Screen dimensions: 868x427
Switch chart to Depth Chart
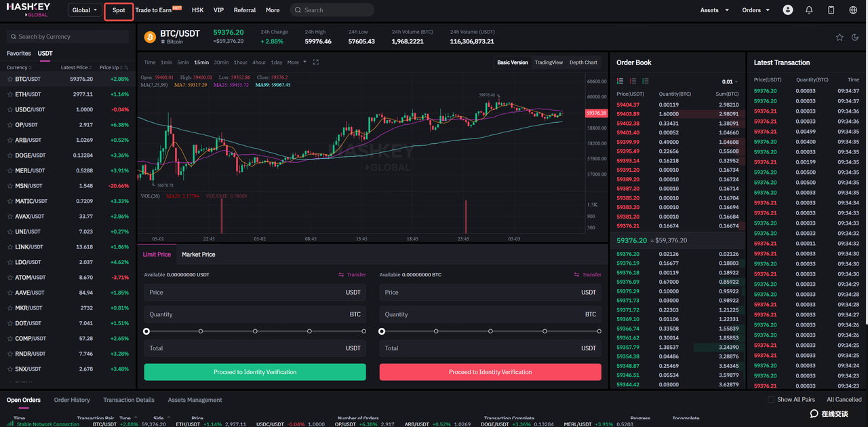click(x=583, y=62)
